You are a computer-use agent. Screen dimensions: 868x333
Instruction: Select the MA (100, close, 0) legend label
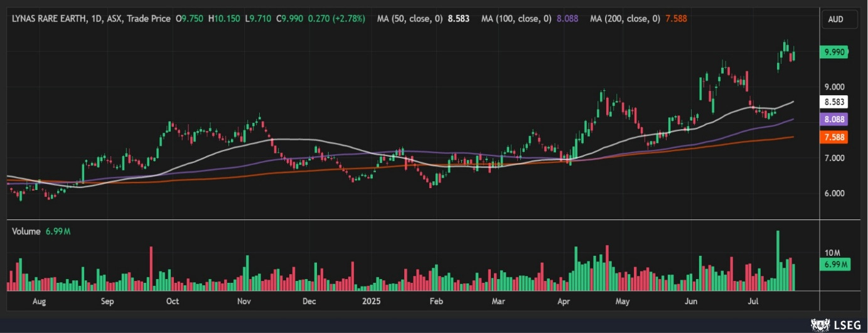517,19
